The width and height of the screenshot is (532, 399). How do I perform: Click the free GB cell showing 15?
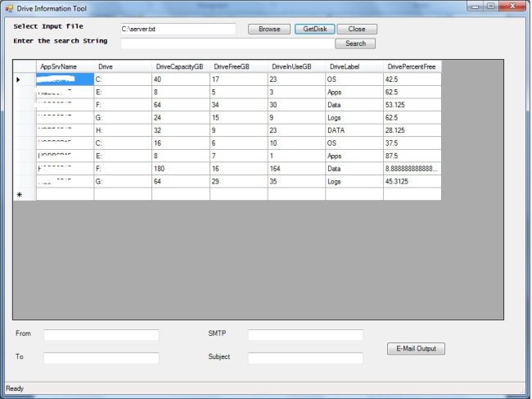coord(239,118)
